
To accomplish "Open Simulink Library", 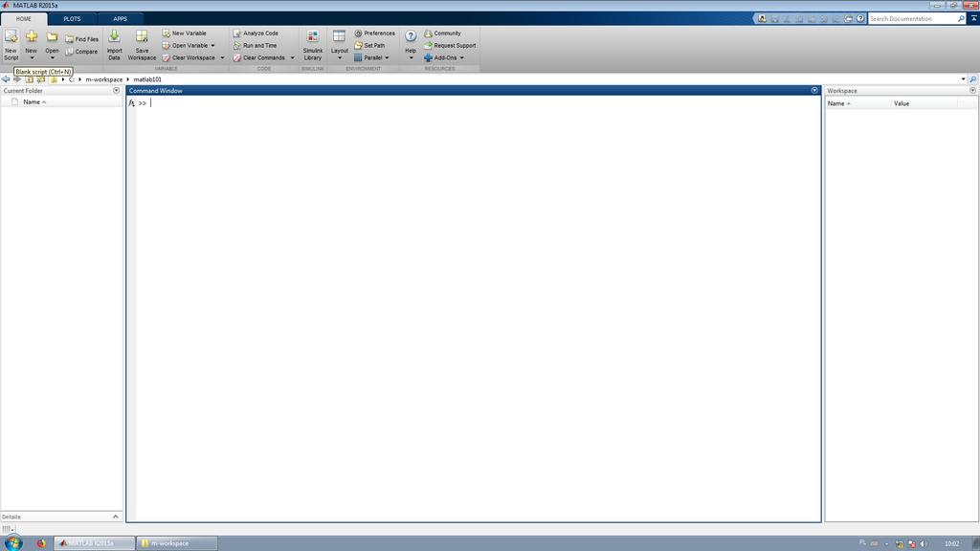I will pyautogui.click(x=313, y=45).
